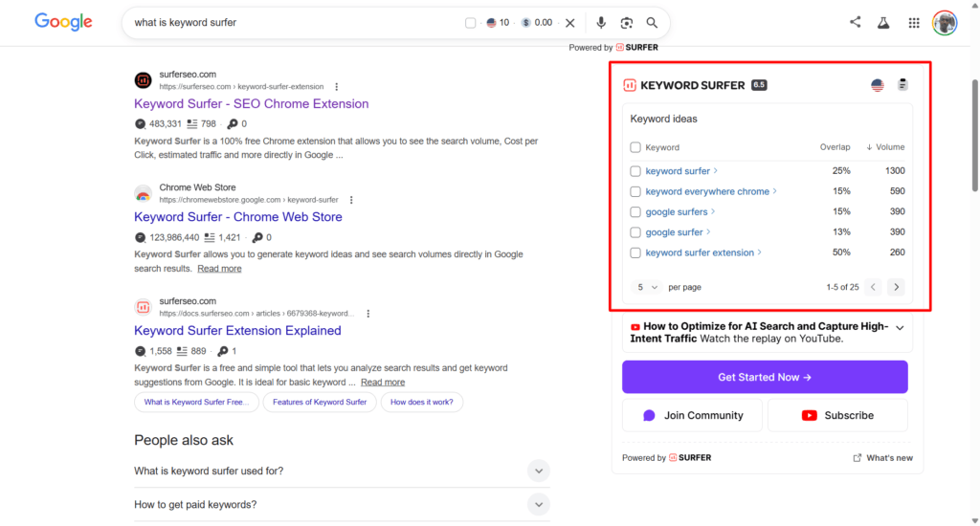Open 'Keyword Surfer Extension Explained' result
980x526 pixels.
pyautogui.click(x=237, y=331)
